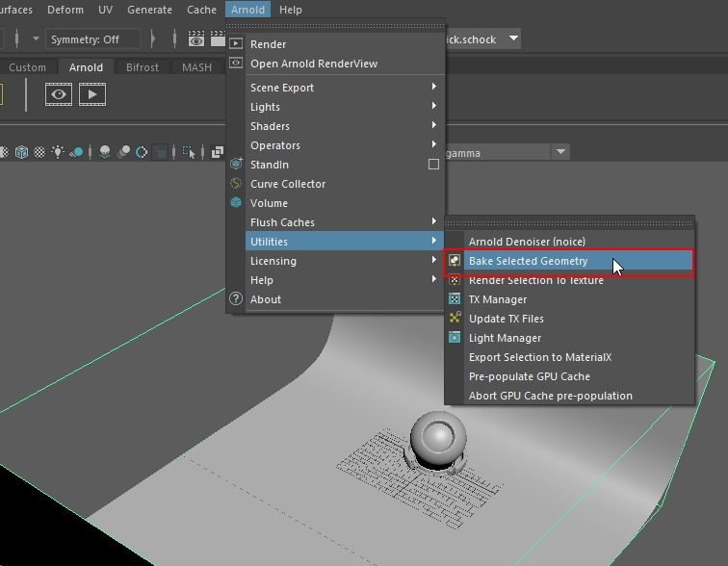This screenshot has width=728, height=566.
Task: Click the XRay overlapping squares viewport icon
Action: pyautogui.click(x=218, y=152)
